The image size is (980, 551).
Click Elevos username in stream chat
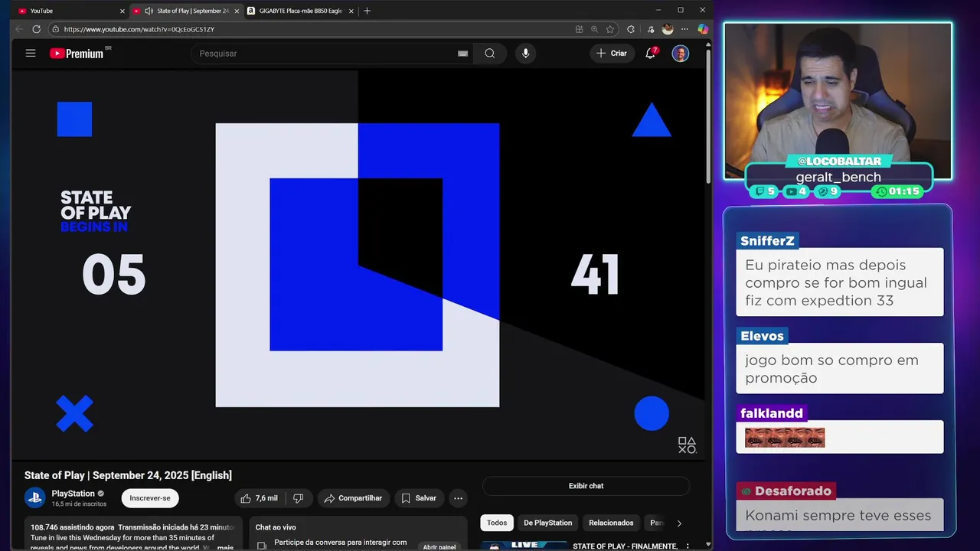pyautogui.click(x=762, y=336)
